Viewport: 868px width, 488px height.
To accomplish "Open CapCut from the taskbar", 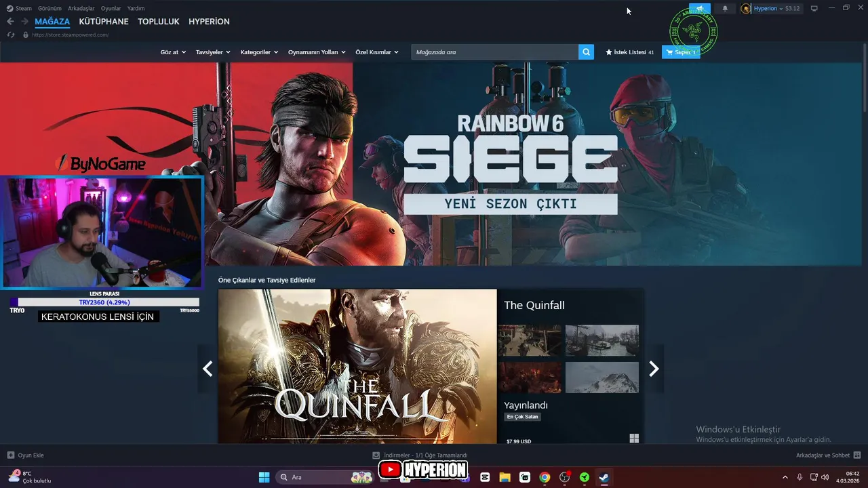I will [485, 477].
